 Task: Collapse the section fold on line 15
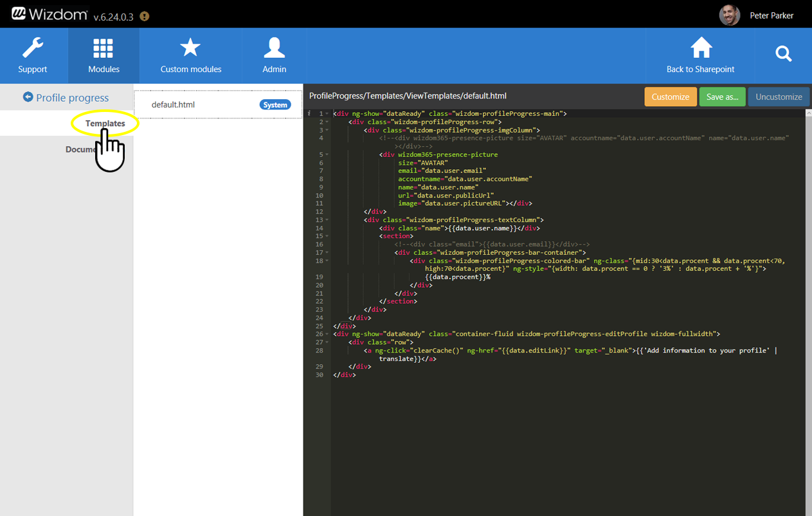327,236
